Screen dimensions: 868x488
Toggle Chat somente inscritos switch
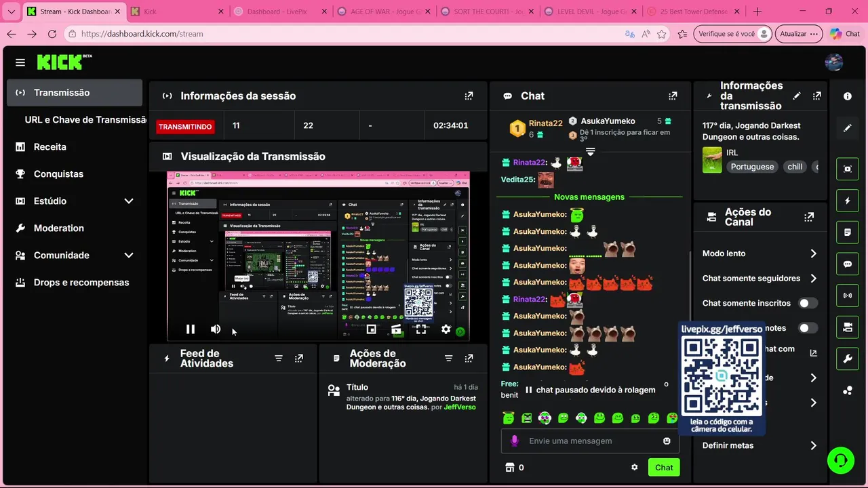click(x=808, y=303)
